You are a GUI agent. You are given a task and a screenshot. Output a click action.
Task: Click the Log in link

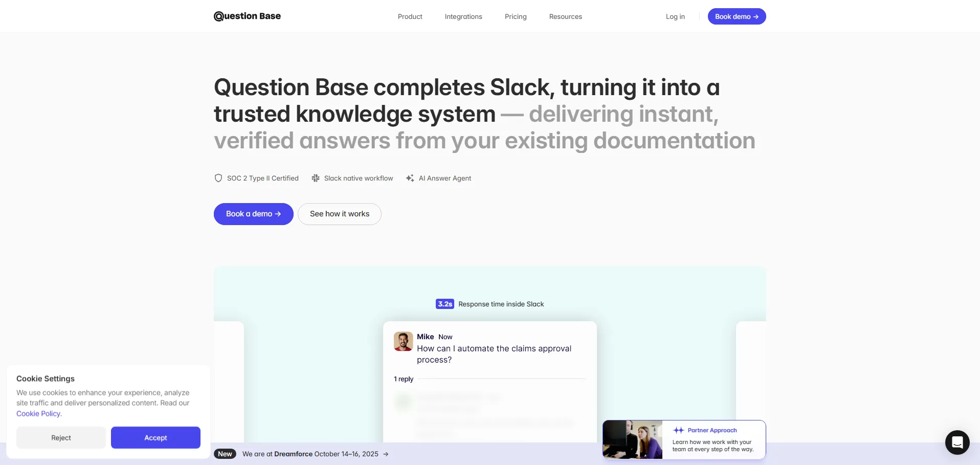[x=675, y=16]
